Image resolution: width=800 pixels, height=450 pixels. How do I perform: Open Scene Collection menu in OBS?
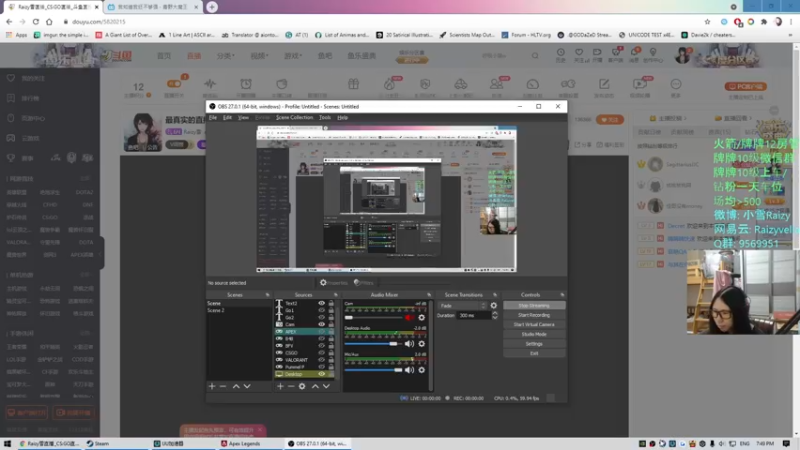click(x=294, y=117)
